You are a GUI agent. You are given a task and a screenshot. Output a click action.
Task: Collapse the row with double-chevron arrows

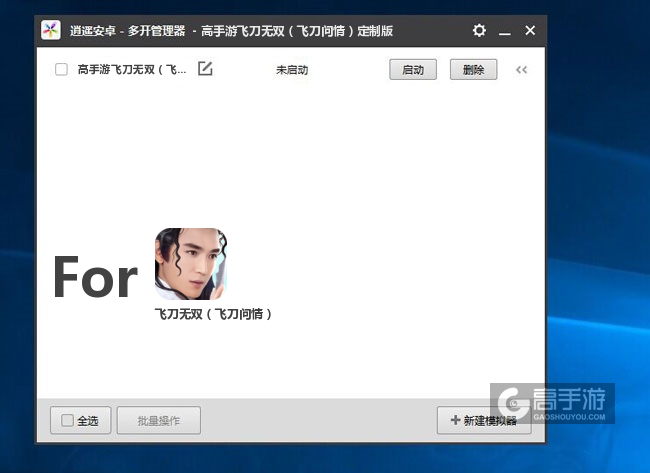(x=521, y=70)
